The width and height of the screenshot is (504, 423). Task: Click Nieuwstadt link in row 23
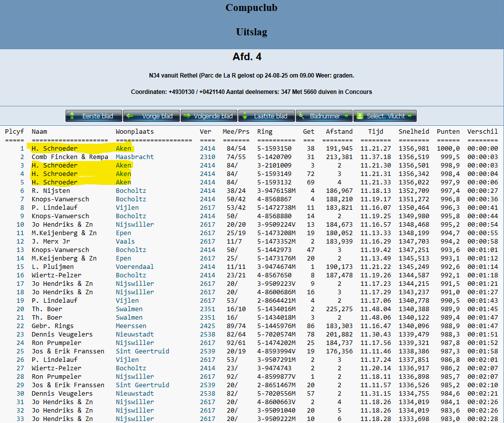click(x=135, y=335)
